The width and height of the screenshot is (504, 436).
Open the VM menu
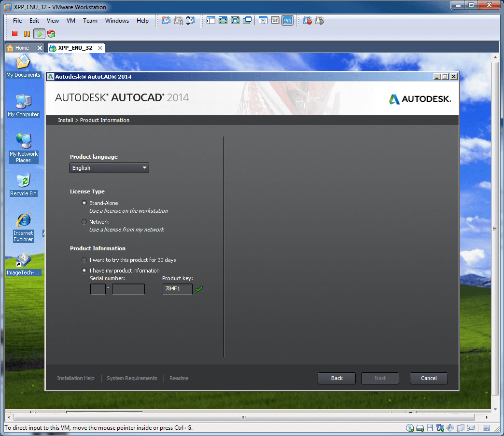point(70,21)
